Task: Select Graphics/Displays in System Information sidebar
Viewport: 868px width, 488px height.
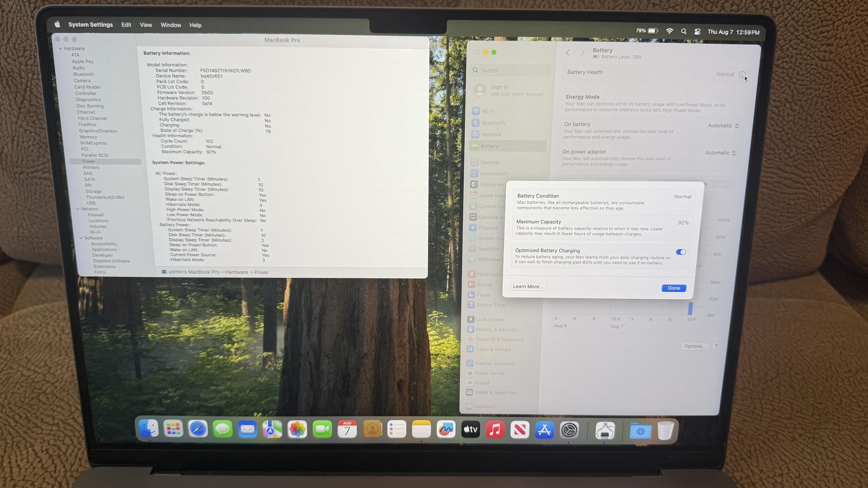Action: (x=98, y=131)
